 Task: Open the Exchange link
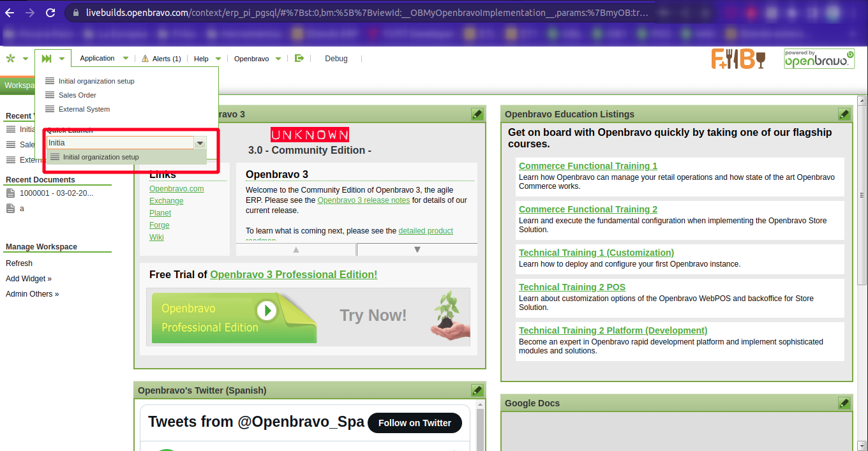pyautogui.click(x=167, y=200)
